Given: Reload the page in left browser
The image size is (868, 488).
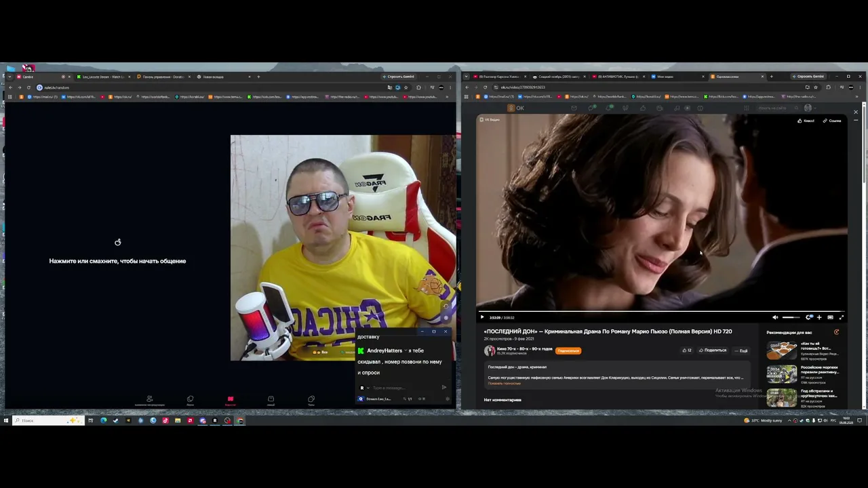Looking at the screenshot, I should (28, 87).
